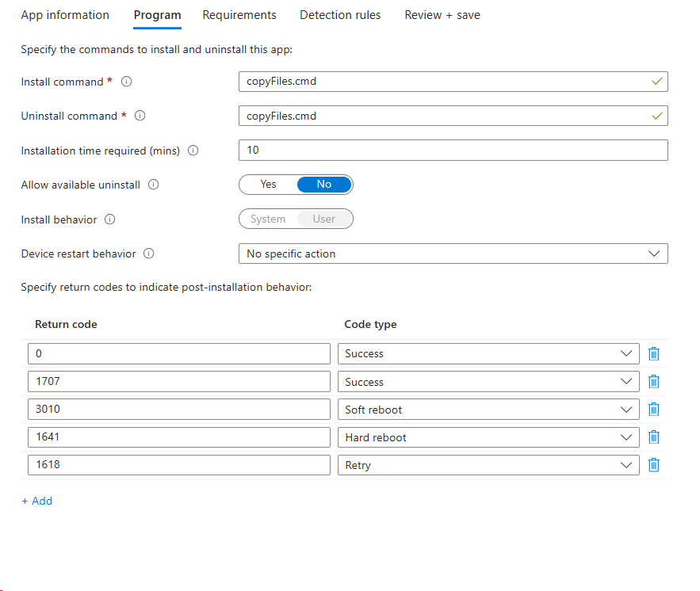
Task: Delete the return code 3010 row
Action: coord(653,409)
